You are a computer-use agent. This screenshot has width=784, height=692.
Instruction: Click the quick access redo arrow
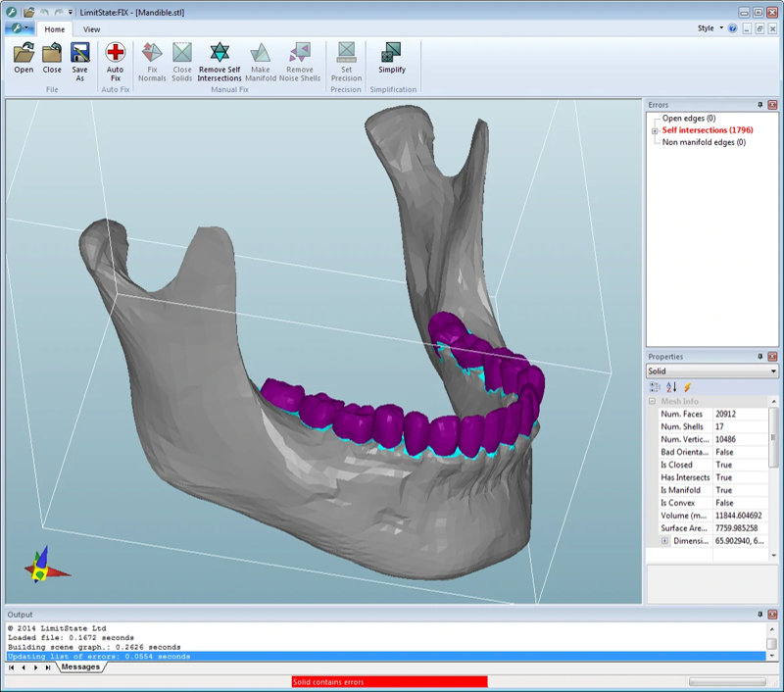pos(59,12)
